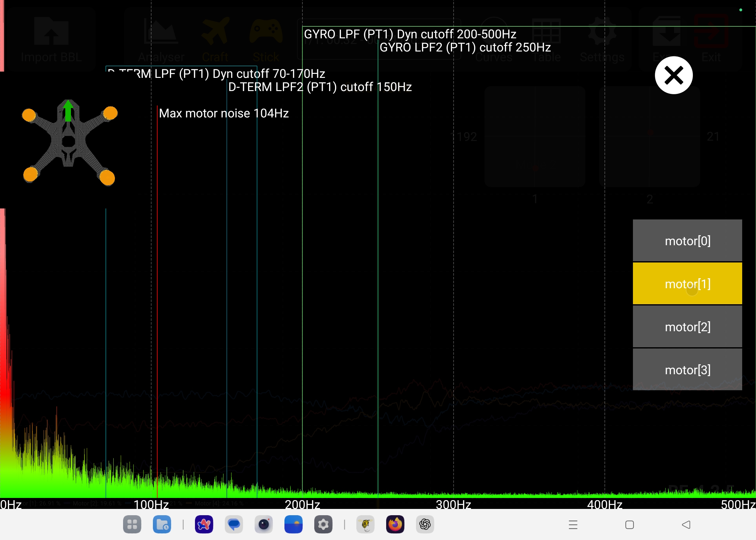The height and width of the screenshot is (540, 756).
Task: Launch the Camera app in the dock
Action: 264,524
